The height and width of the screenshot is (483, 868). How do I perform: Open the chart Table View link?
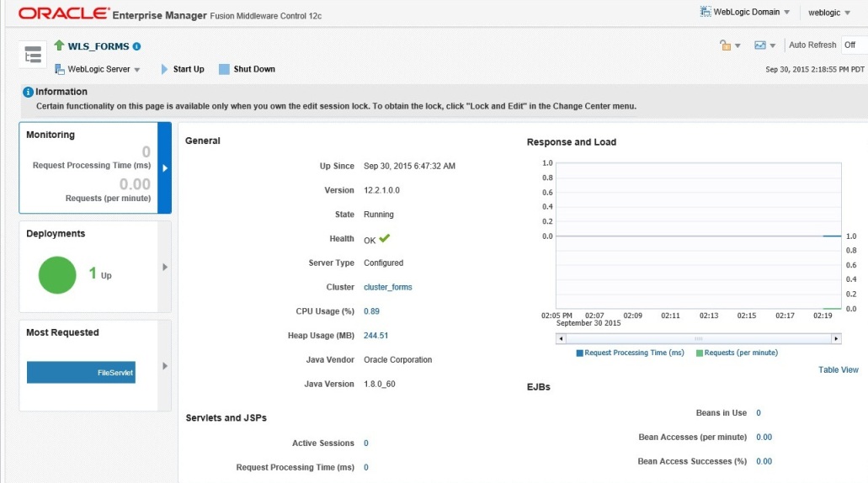coord(838,369)
